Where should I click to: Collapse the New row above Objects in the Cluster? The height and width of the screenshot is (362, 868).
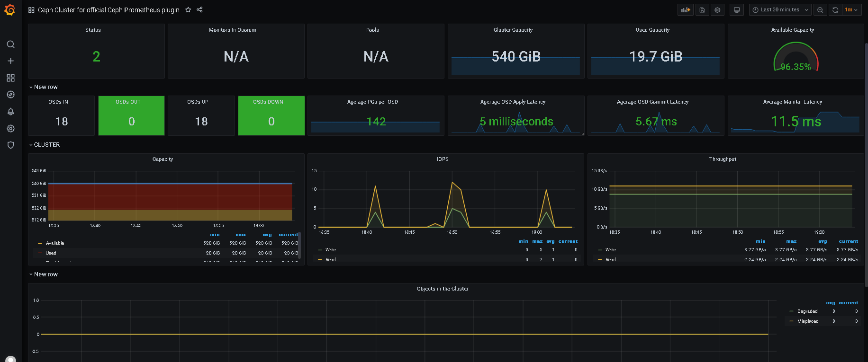click(x=44, y=274)
